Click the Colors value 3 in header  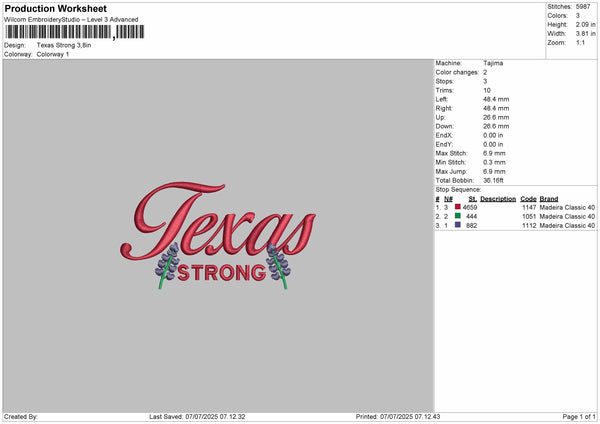577,16
